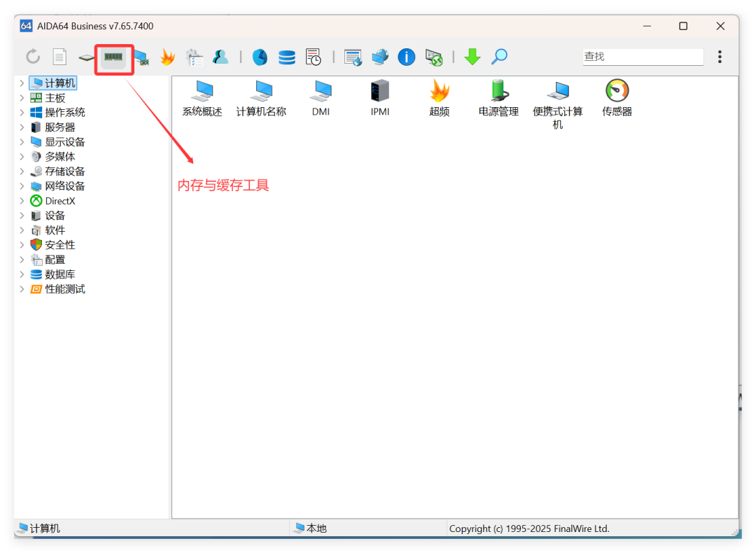Expand the 存储设备 tree node arrow
The height and width of the screenshot is (553, 756).
click(x=22, y=171)
